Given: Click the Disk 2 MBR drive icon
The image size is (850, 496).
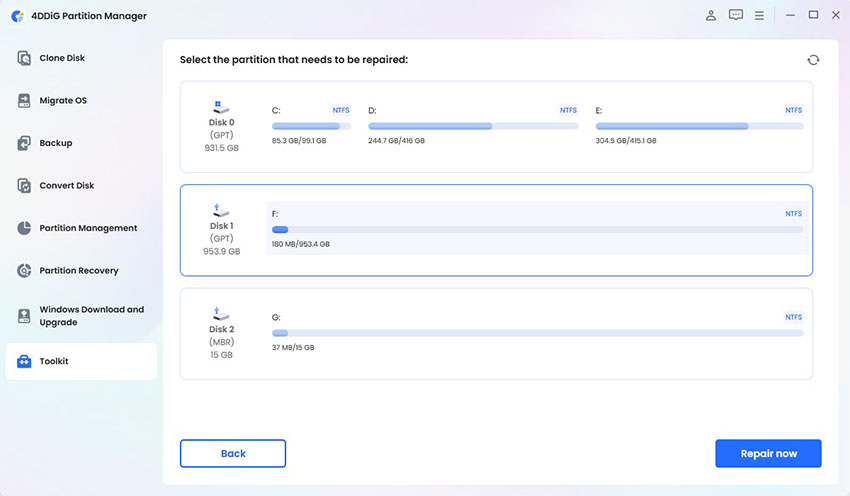Looking at the screenshot, I should pyautogui.click(x=221, y=314).
